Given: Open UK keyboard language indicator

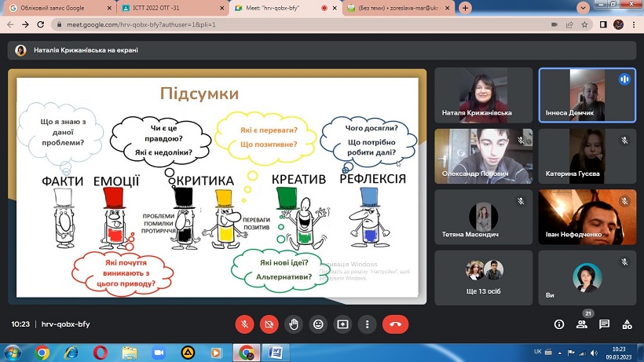Looking at the screenshot, I should tap(537, 352).
